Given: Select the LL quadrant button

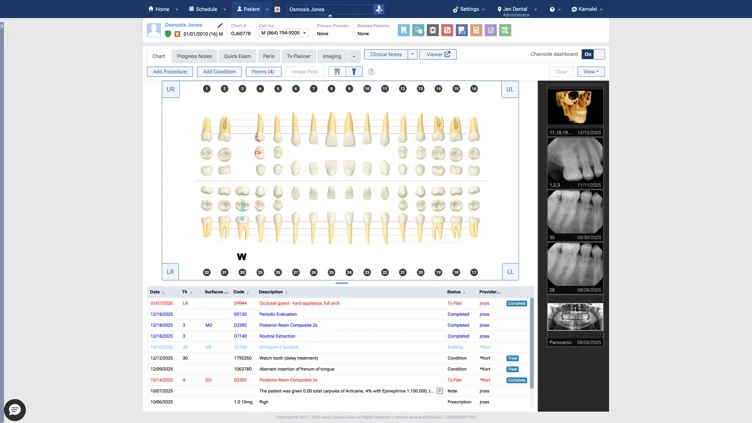Looking at the screenshot, I should pos(510,271).
